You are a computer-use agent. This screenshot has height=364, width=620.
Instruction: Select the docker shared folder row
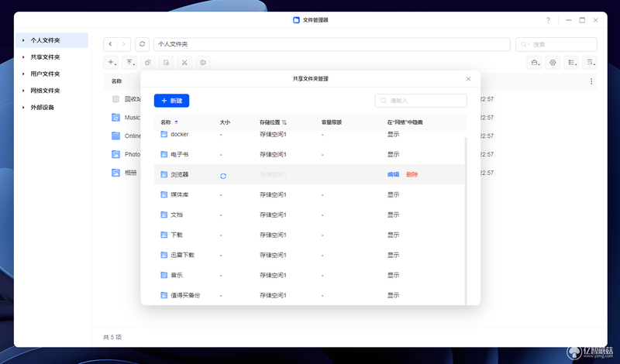(308, 135)
